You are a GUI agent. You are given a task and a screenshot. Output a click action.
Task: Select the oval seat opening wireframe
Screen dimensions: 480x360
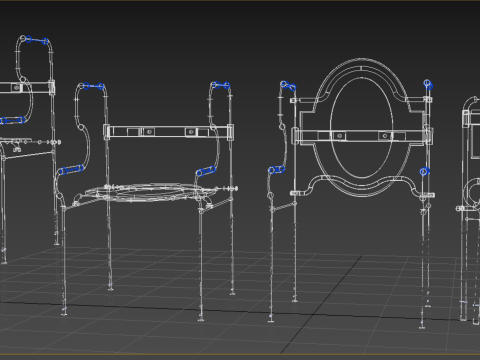[361, 128]
